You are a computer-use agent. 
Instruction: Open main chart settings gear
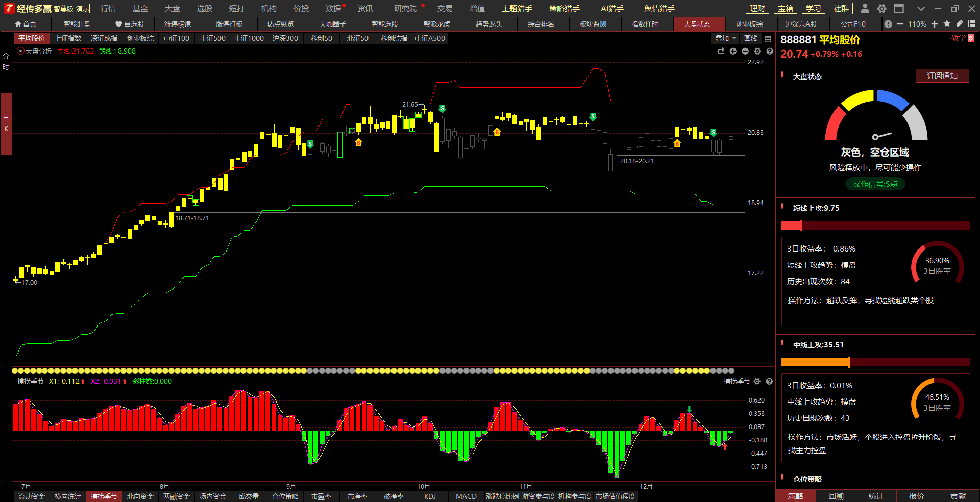[757, 52]
